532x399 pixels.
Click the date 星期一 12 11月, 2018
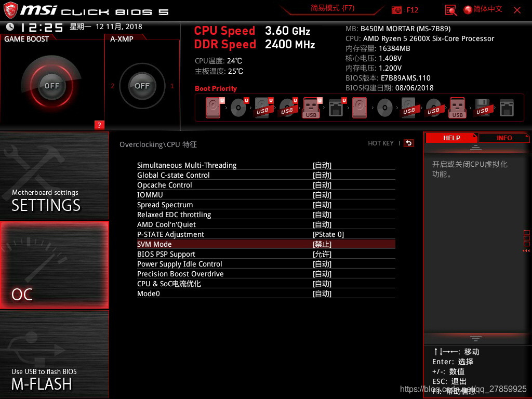(x=106, y=26)
